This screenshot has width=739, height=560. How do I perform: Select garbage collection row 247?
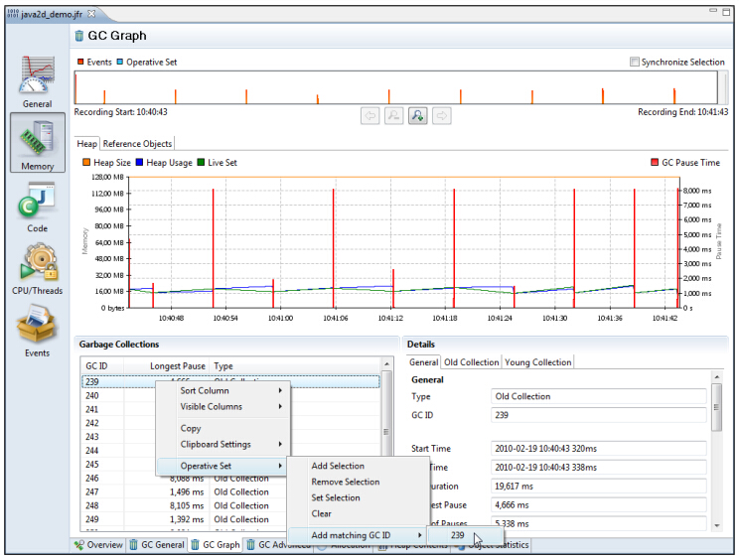point(91,492)
